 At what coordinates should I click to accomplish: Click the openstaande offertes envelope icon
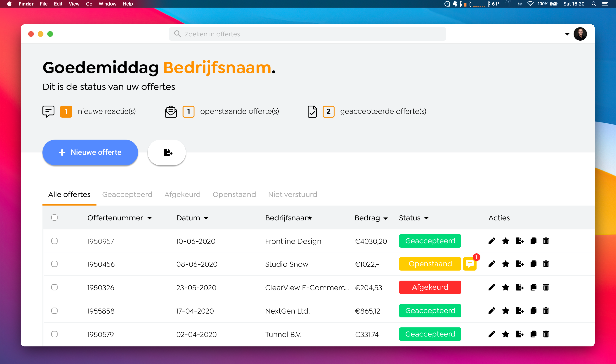coord(171,112)
